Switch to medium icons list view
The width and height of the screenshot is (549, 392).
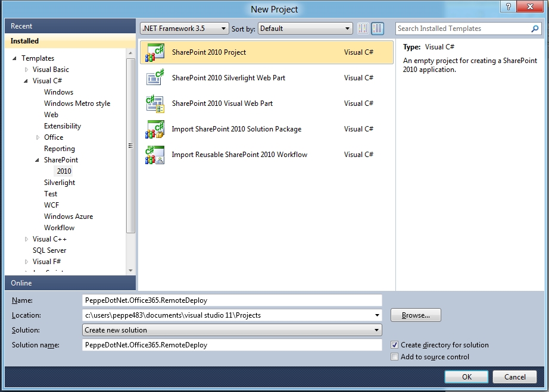tap(378, 29)
